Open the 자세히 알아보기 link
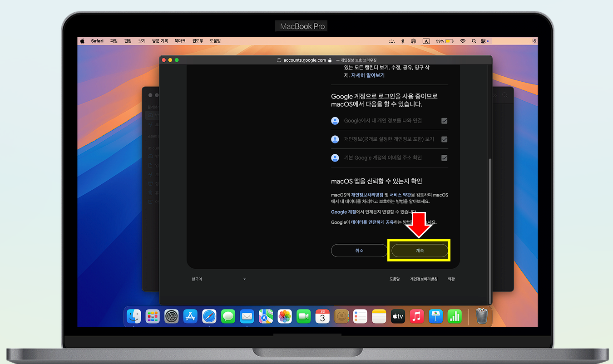This screenshot has height=364, width=613. (x=368, y=75)
